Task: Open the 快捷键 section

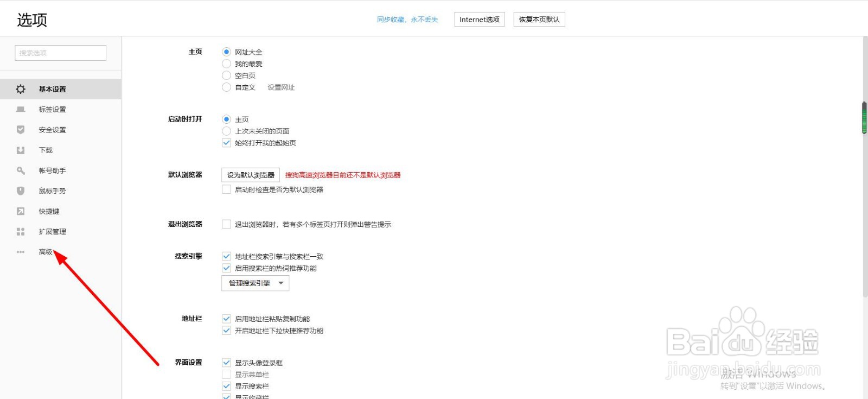Action: [61, 211]
